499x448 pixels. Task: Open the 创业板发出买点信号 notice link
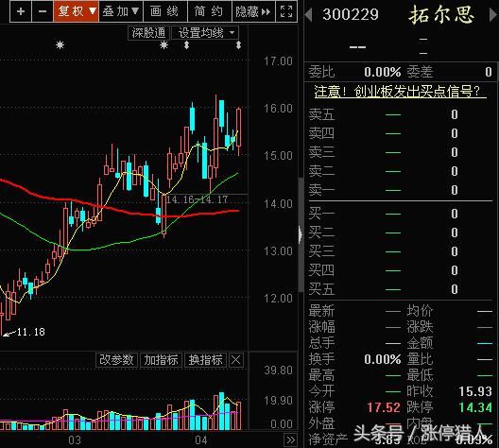click(401, 92)
